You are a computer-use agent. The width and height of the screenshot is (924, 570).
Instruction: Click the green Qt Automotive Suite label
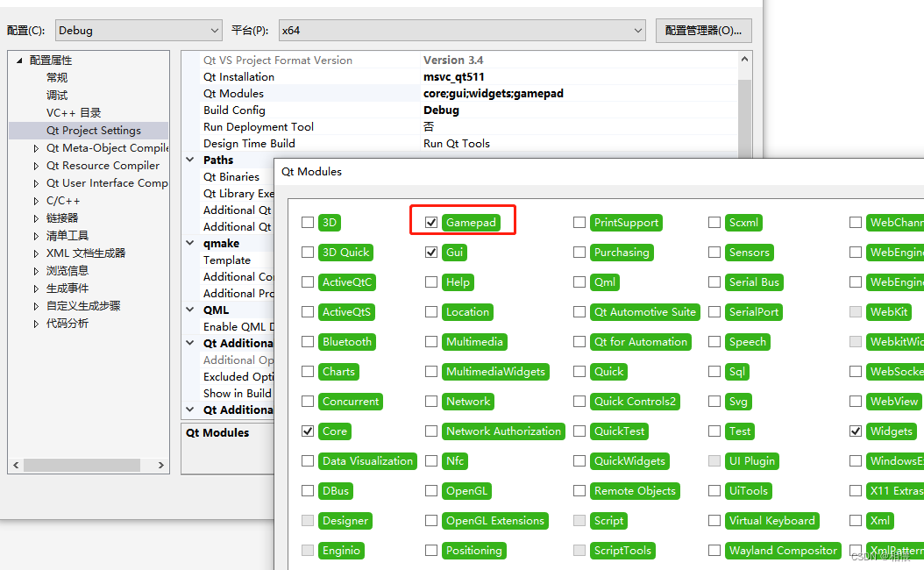click(644, 312)
